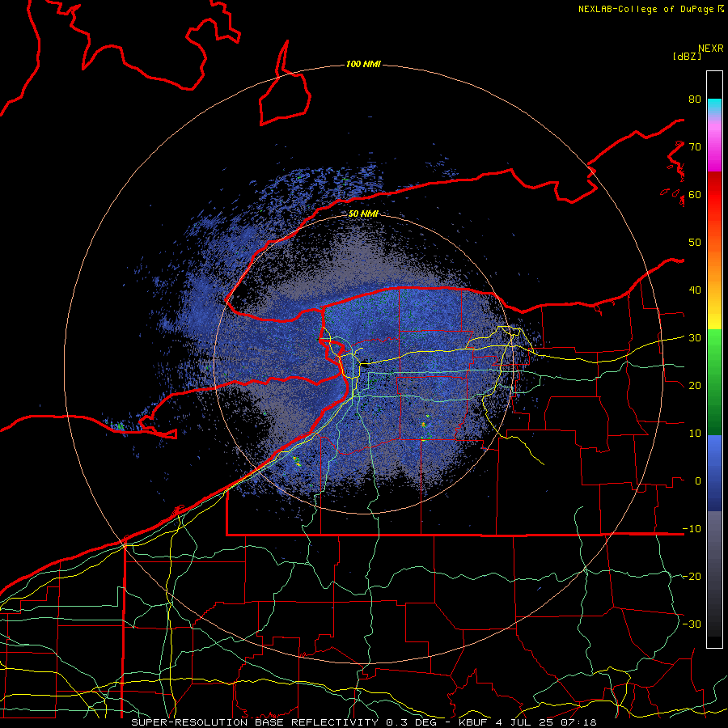Click the 0 dBZ scale value
Image resolution: width=728 pixels, height=728 pixels.
(x=698, y=481)
